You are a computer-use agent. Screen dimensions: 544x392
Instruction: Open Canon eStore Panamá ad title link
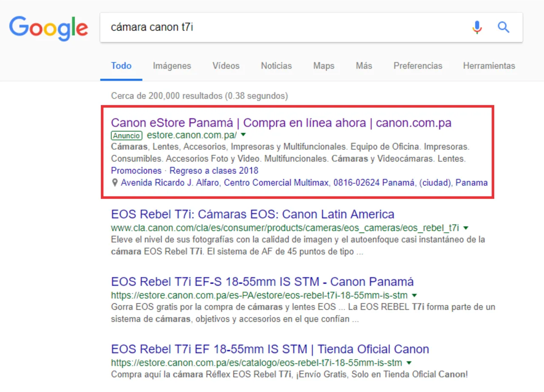point(281,123)
